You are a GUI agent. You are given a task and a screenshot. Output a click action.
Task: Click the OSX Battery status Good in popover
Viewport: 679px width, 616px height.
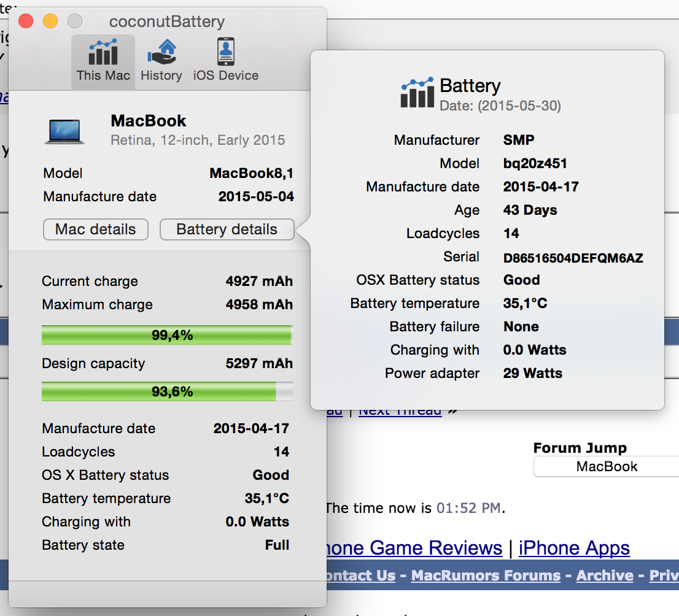[x=521, y=280]
